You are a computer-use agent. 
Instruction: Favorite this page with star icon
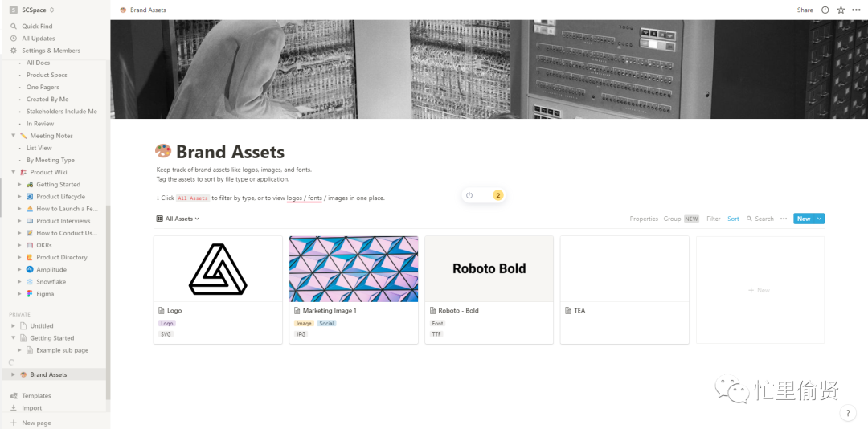(841, 10)
